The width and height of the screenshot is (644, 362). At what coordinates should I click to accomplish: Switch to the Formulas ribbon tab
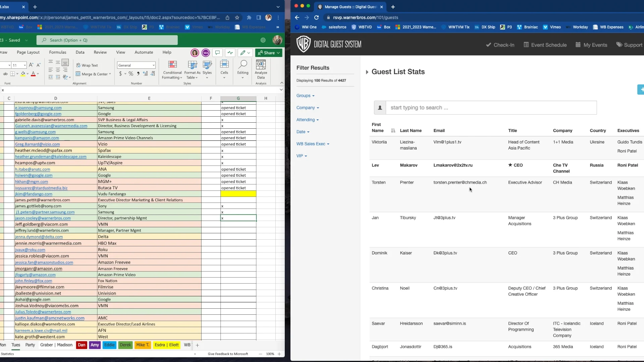57,52
